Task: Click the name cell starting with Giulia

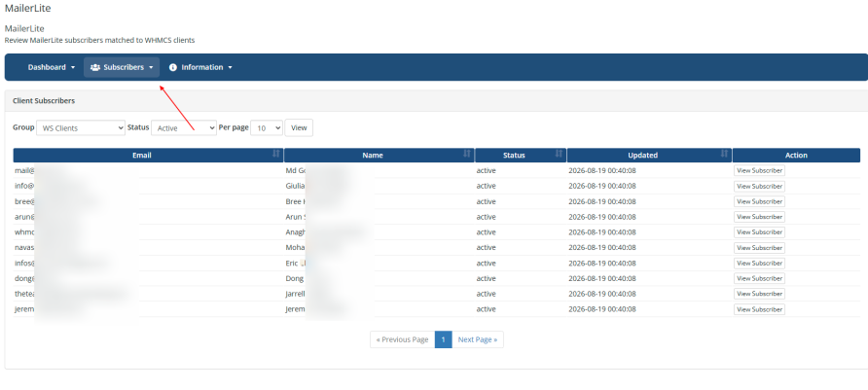Action: pyautogui.click(x=380, y=186)
